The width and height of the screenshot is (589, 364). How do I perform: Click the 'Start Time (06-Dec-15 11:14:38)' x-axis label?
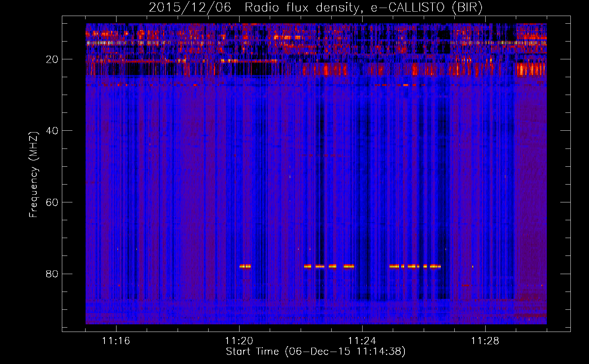click(316, 352)
